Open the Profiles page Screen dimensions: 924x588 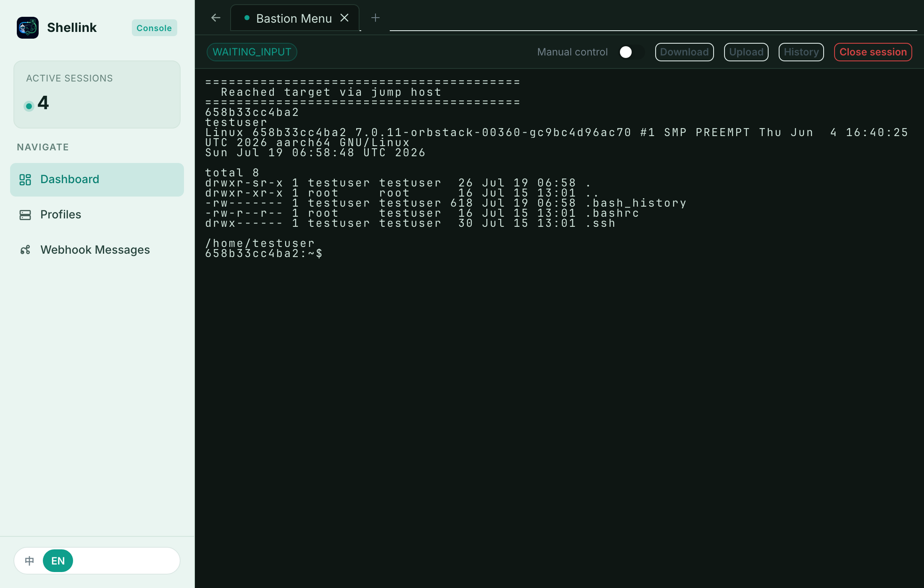[x=97, y=215]
